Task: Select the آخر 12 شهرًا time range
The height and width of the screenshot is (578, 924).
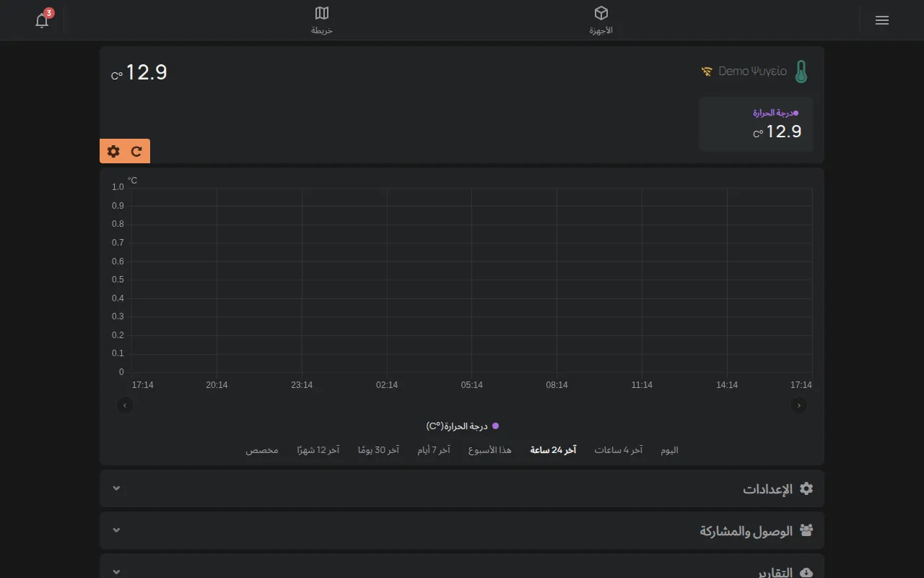Action: point(318,450)
